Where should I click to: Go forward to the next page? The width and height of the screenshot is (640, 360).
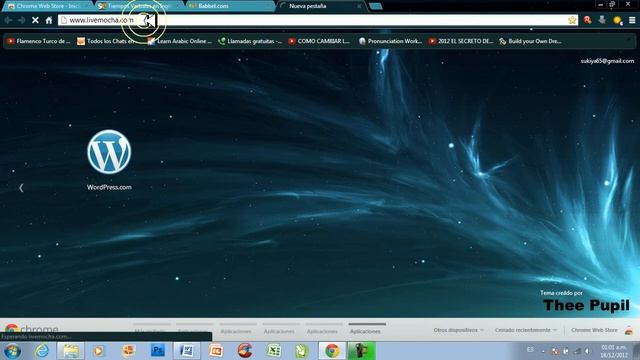(x=22, y=20)
